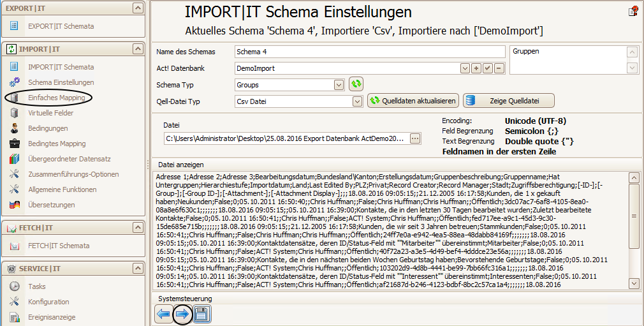Click up arrow on the Gruppen scrollbar
This screenshot has width=644, height=326.
632,52
